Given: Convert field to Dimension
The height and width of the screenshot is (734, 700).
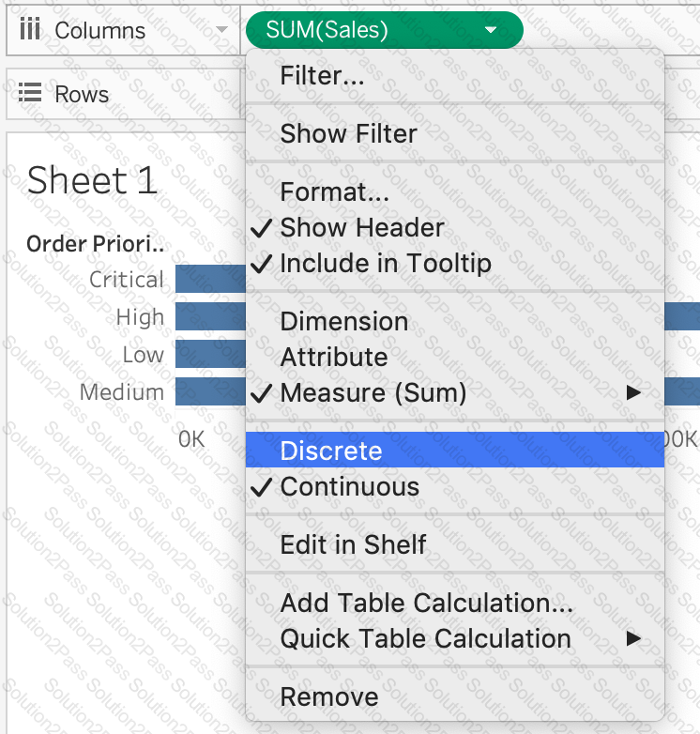Looking at the screenshot, I should [343, 321].
